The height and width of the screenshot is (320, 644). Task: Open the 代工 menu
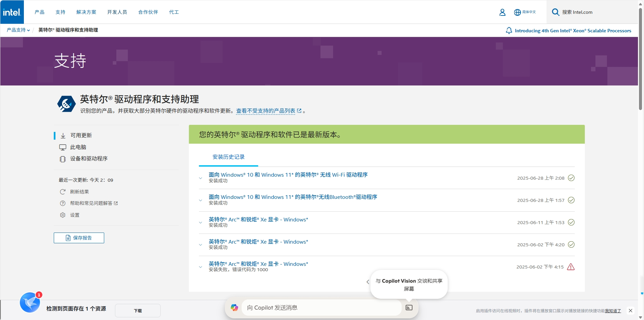tap(174, 12)
